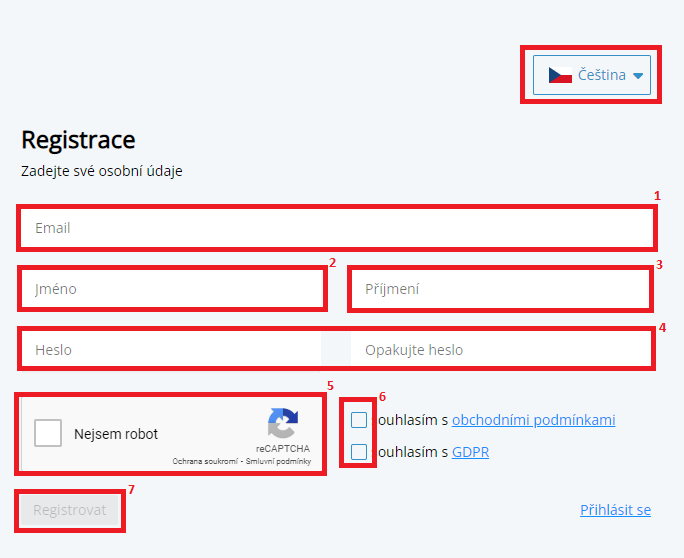The image size is (684, 558).
Task: Focus the Email input field
Action: click(336, 228)
